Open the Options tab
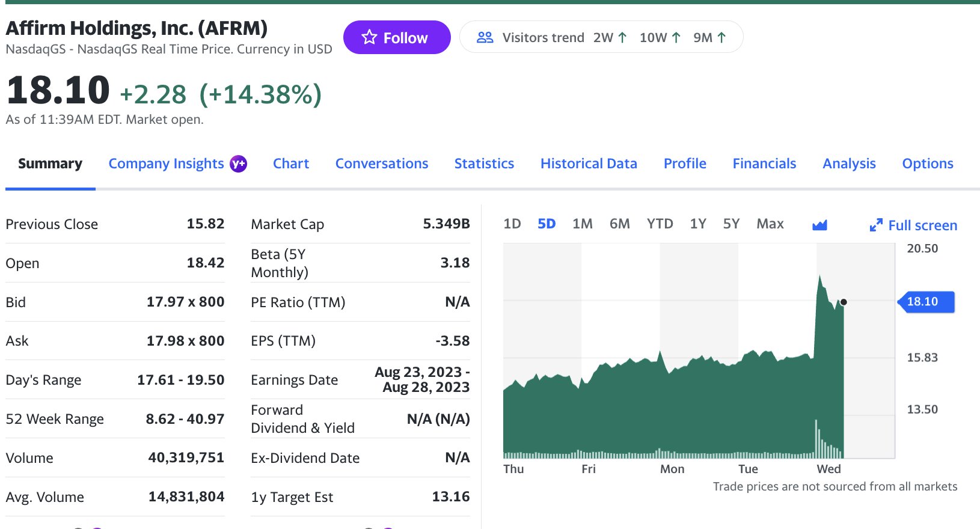980x529 pixels. [x=928, y=164]
